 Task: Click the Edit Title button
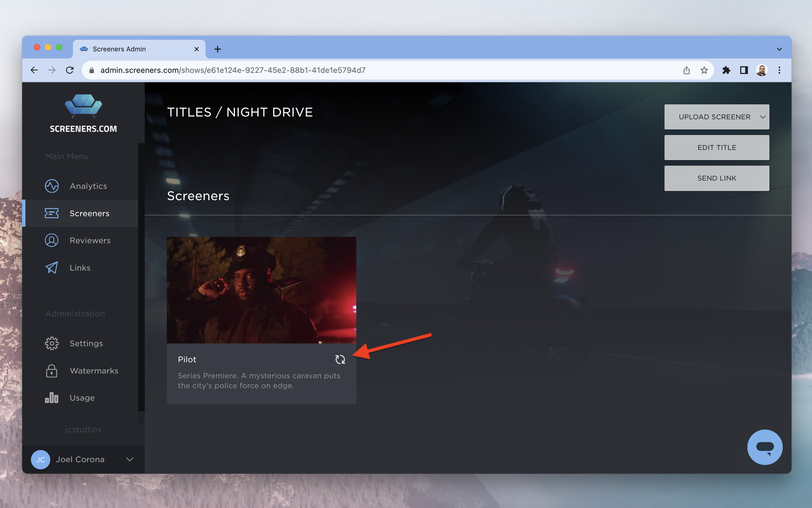tap(716, 147)
